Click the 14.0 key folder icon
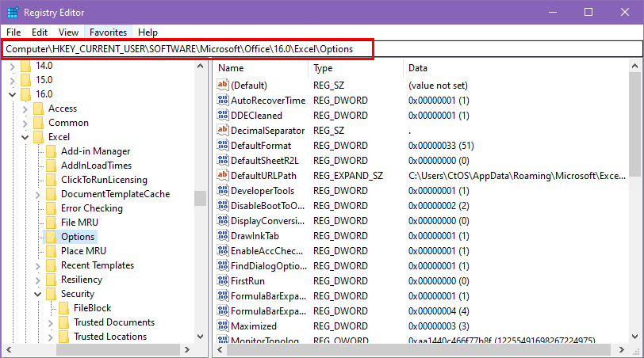The image size is (644, 358). [25, 66]
